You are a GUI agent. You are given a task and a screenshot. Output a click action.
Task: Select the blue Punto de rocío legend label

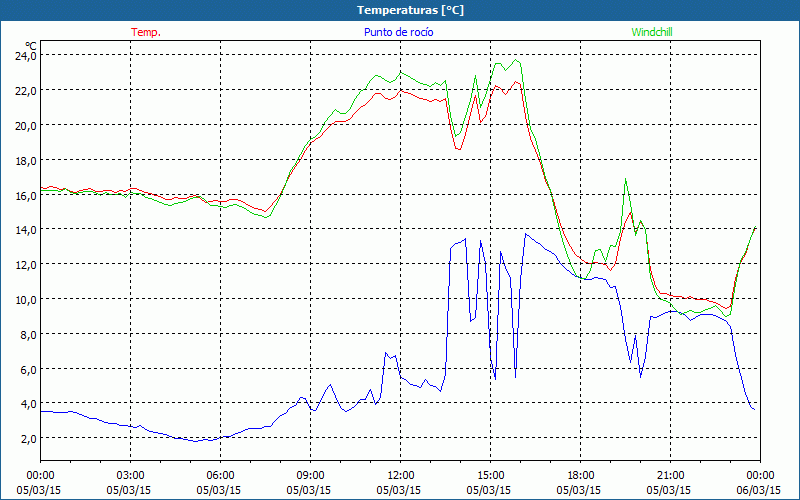[x=398, y=32]
